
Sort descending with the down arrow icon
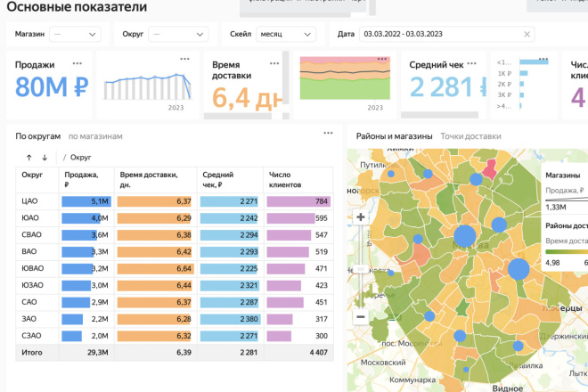pos(45,158)
